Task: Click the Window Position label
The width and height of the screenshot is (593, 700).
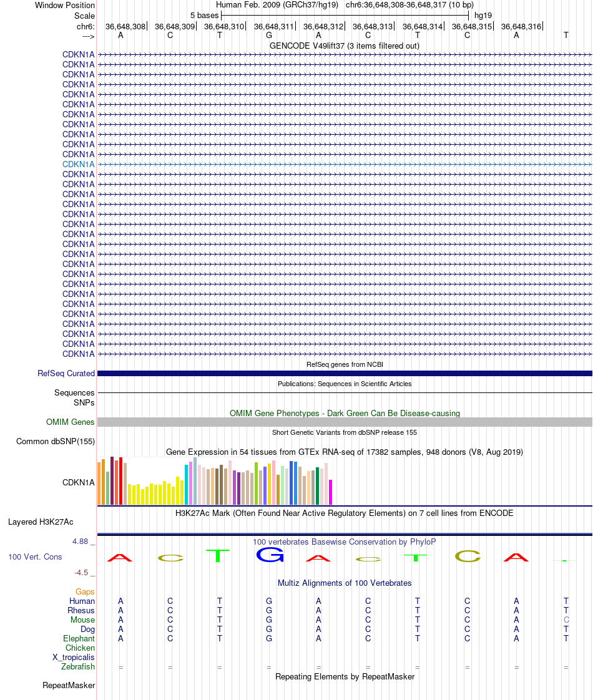Action: tap(65, 6)
